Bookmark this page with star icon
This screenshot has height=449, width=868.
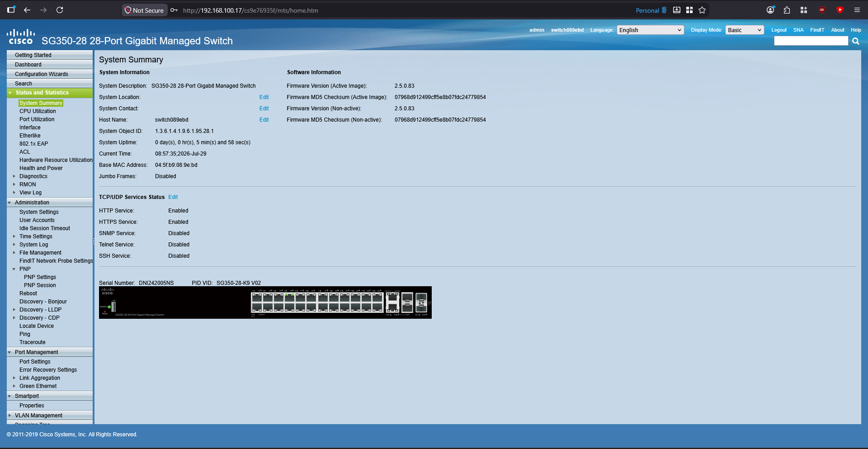(702, 10)
